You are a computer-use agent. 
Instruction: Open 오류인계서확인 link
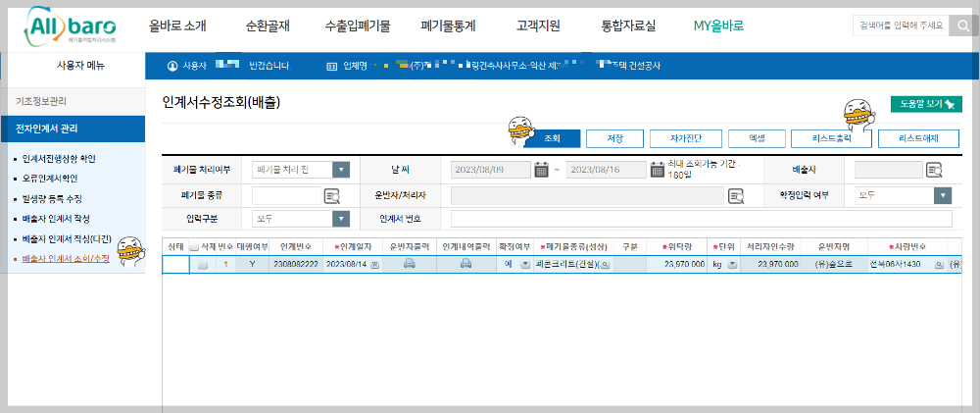pyautogui.click(x=49, y=179)
